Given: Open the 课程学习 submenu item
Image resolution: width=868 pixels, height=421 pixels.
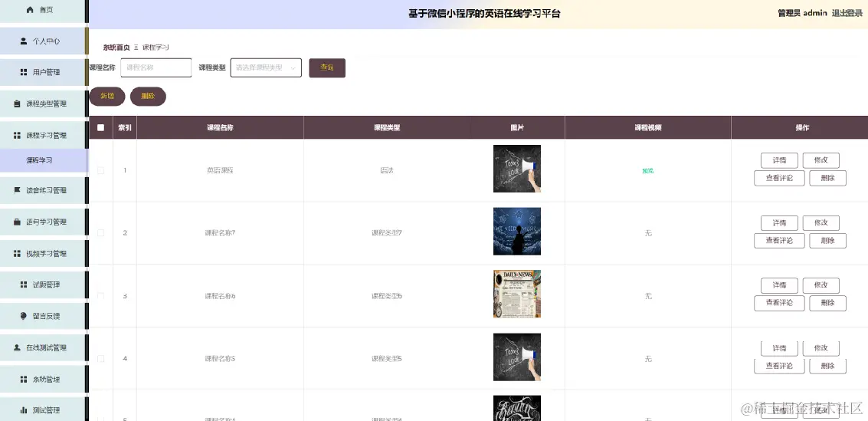Looking at the screenshot, I should coord(44,160).
